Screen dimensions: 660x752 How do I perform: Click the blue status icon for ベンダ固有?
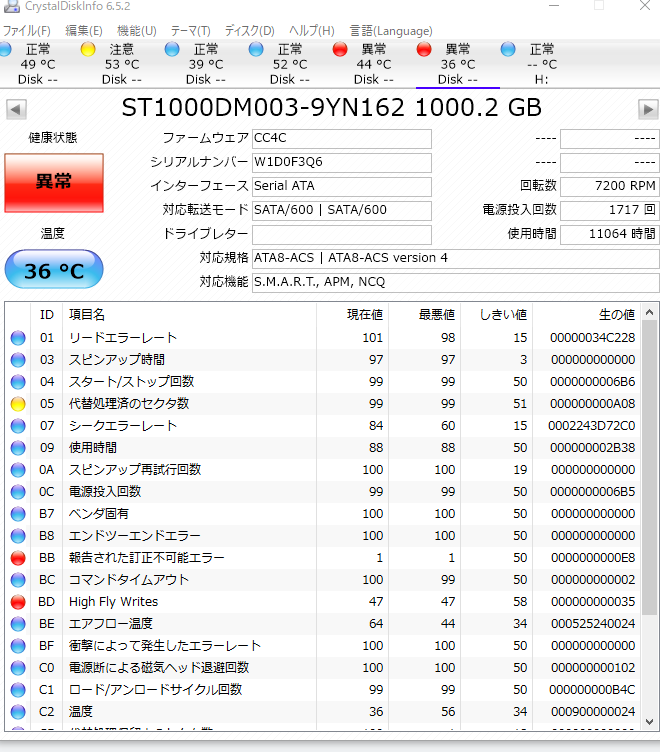click(18, 514)
